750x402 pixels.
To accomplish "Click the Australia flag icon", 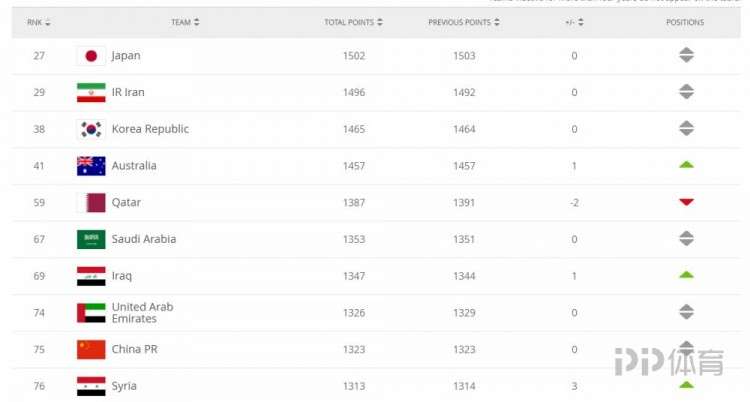I will coord(91,166).
